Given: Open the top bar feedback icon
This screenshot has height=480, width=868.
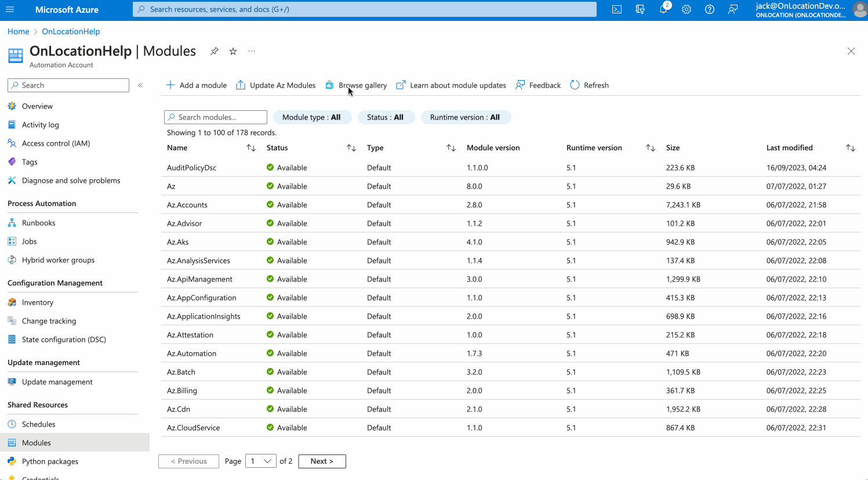Looking at the screenshot, I should pyautogui.click(x=733, y=9).
